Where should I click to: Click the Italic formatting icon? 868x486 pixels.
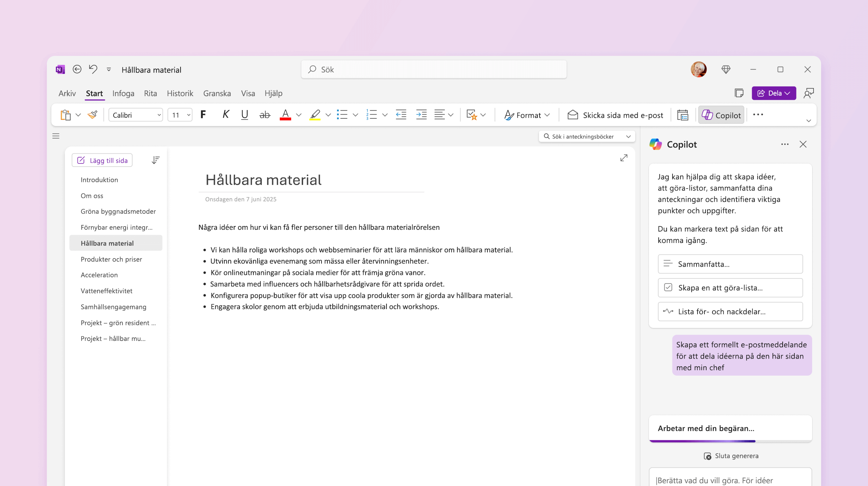pos(225,115)
